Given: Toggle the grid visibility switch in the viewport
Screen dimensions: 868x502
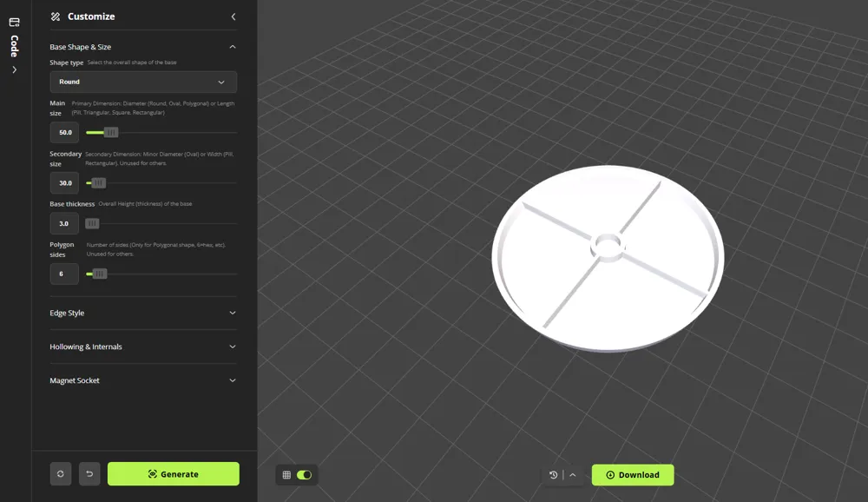Looking at the screenshot, I should (x=306, y=475).
